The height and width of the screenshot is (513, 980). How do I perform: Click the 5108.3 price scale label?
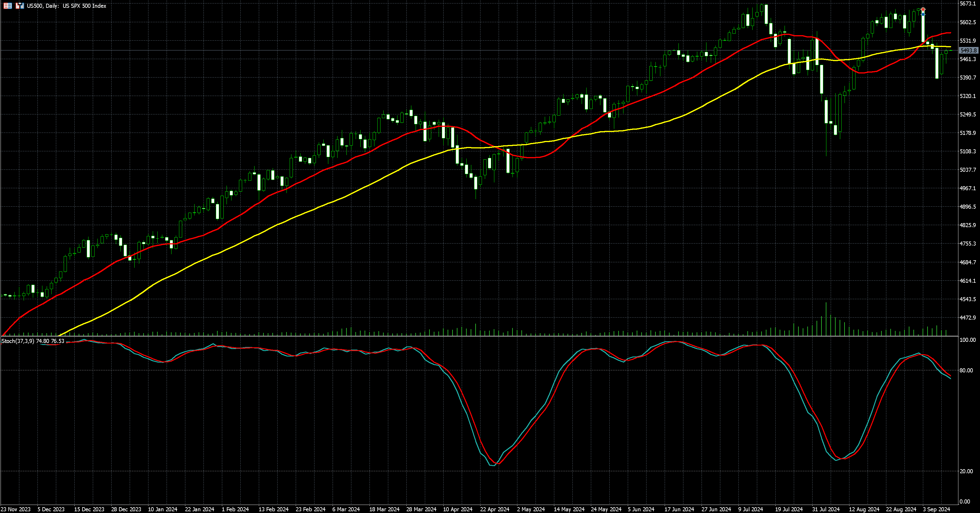[x=968, y=151]
